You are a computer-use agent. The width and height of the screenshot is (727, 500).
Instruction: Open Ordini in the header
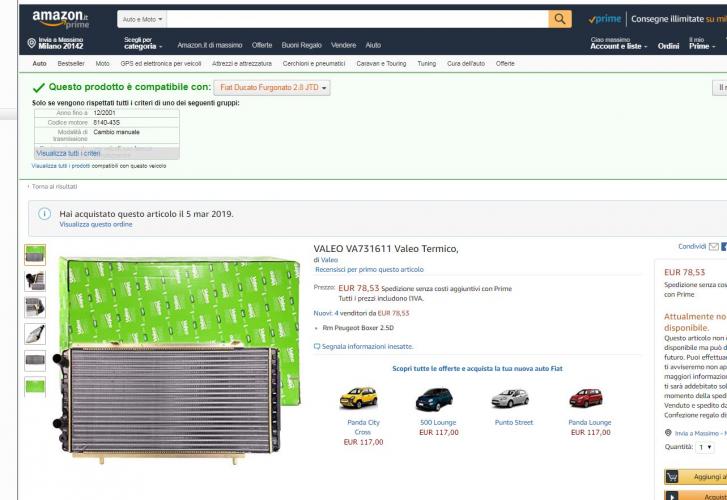668,46
